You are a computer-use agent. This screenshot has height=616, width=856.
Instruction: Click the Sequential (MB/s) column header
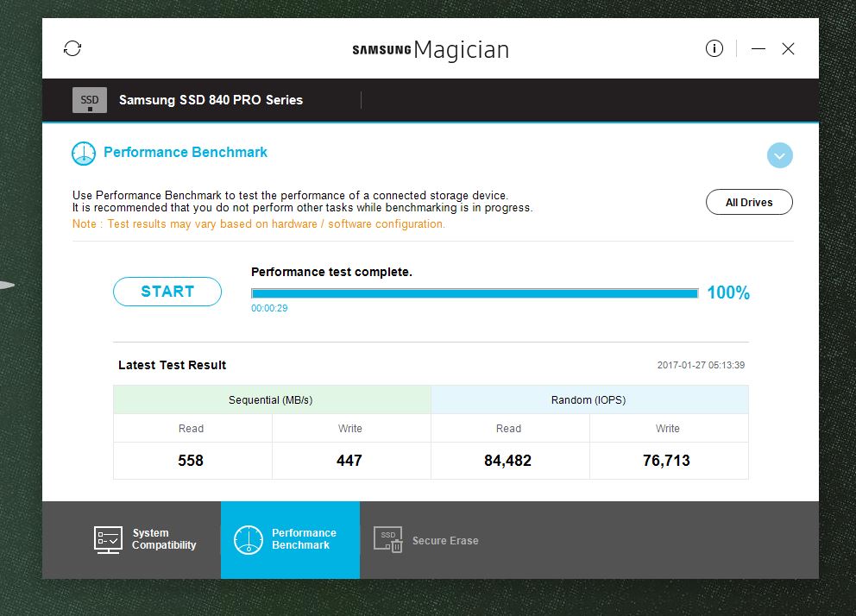tap(271, 400)
